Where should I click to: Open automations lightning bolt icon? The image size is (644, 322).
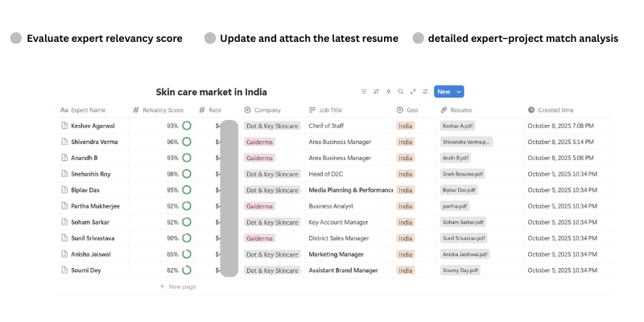388,92
